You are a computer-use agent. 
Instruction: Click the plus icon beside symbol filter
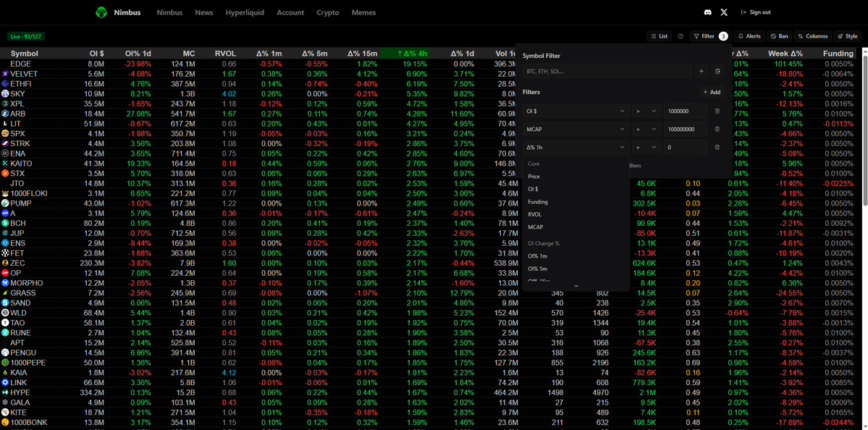701,71
